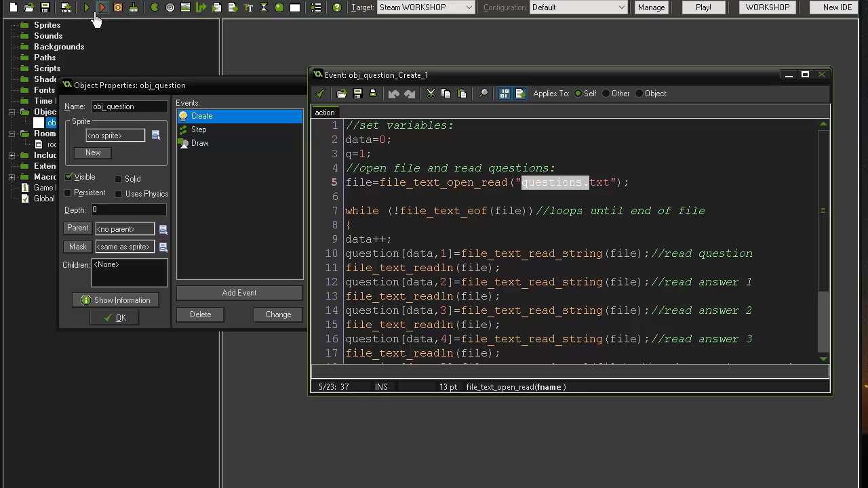Click the create application export icon
The height and width of the screenshot is (488, 868).
66,7
